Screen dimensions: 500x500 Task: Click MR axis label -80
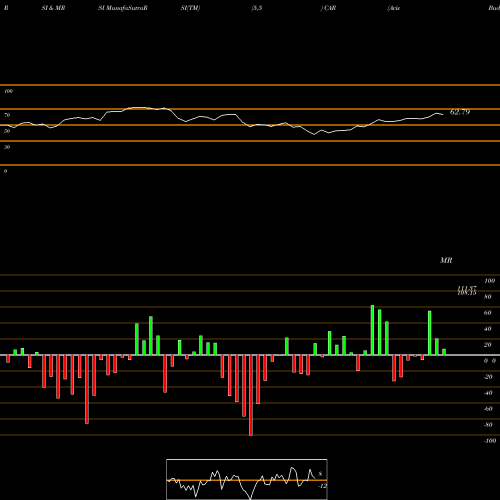click(x=488, y=425)
